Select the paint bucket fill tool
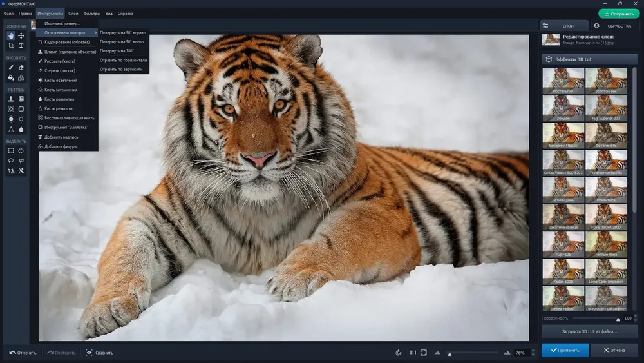Viewport: 644px width, 363px height. coord(11,78)
